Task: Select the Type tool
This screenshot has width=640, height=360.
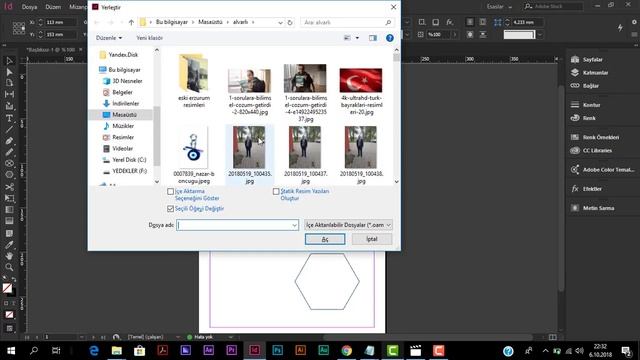Action: pos(9,118)
